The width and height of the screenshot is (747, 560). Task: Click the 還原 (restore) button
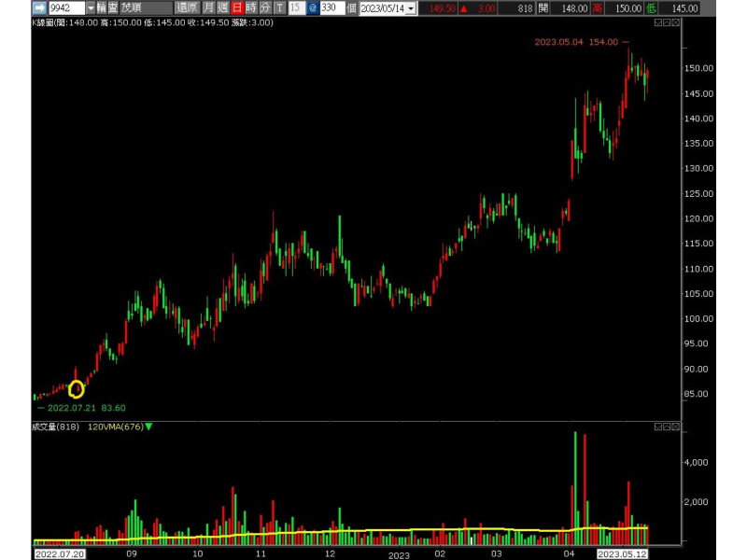(187, 7)
